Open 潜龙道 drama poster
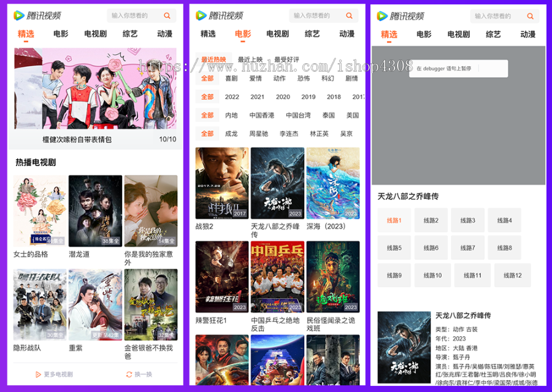 coord(96,211)
